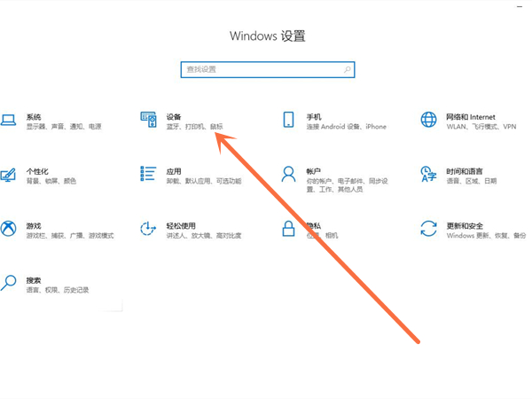The width and height of the screenshot is (532, 399).
Task: Click the 时间和语言 title text
Action: click(465, 171)
